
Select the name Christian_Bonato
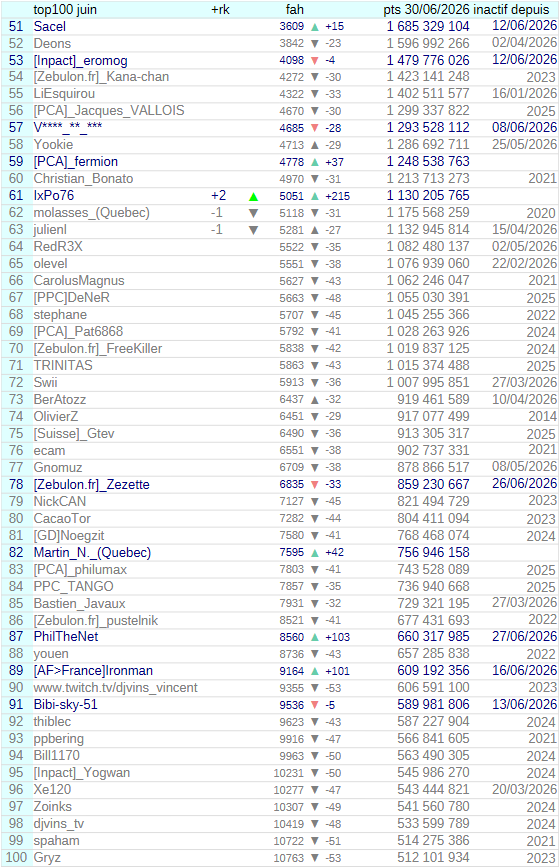pyautogui.click(x=84, y=179)
